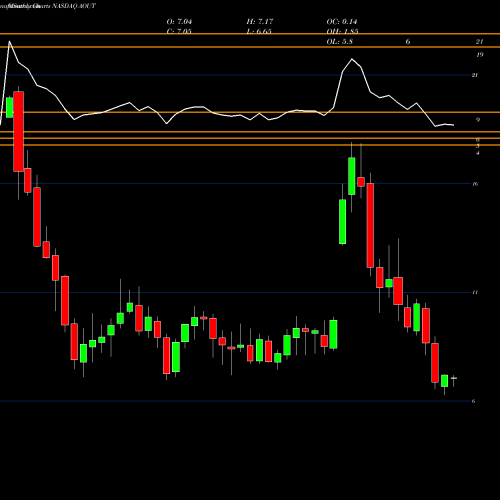
Task: Click the level label '19'
Action: (x=479, y=55)
